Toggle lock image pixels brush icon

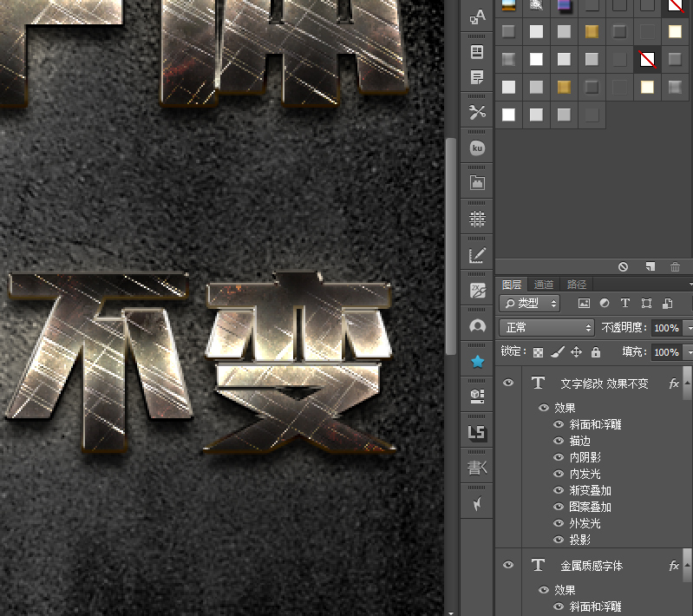558,352
